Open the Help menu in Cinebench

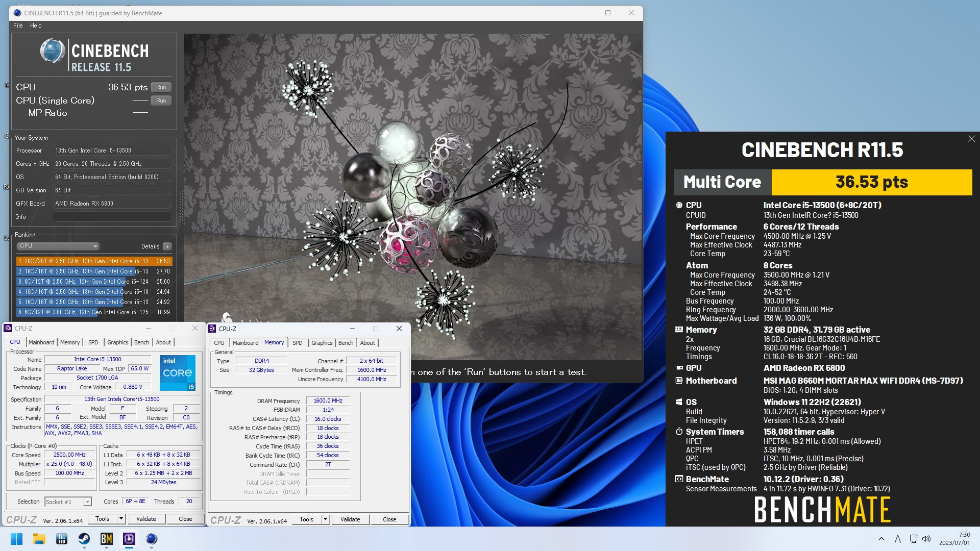pyautogui.click(x=36, y=26)
